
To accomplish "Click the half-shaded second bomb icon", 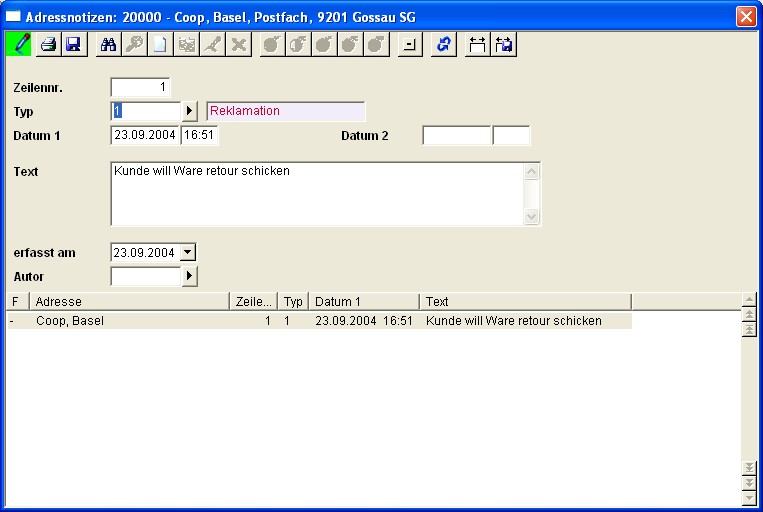I will [298, 44].
